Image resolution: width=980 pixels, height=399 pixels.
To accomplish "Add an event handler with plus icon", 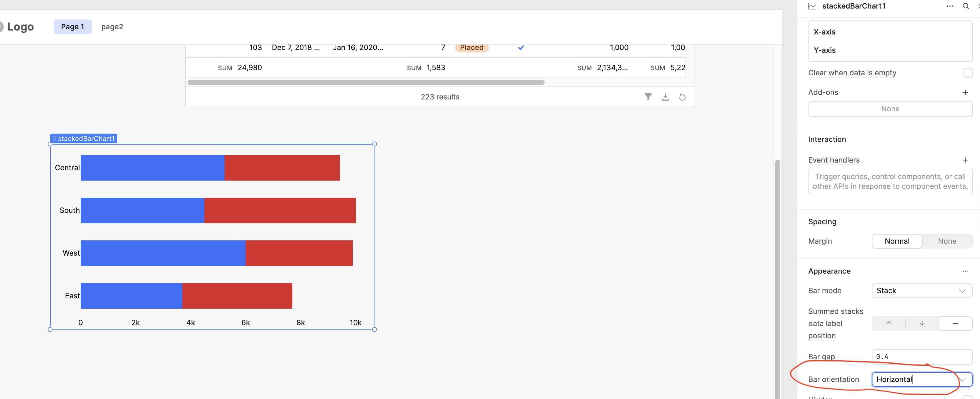I will point(965,160).
